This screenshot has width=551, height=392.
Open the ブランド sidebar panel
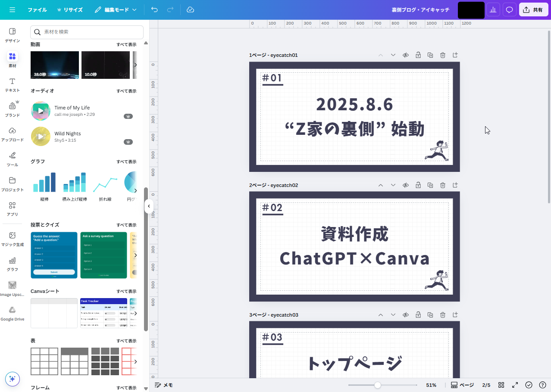pyautogui.click(x=12, y=110)
